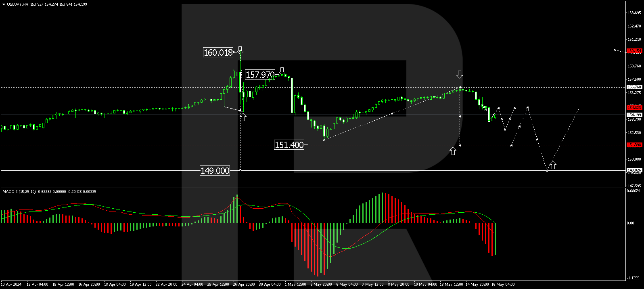
Task: Click 156.275 on the price scale
Action: click(634, 93)
